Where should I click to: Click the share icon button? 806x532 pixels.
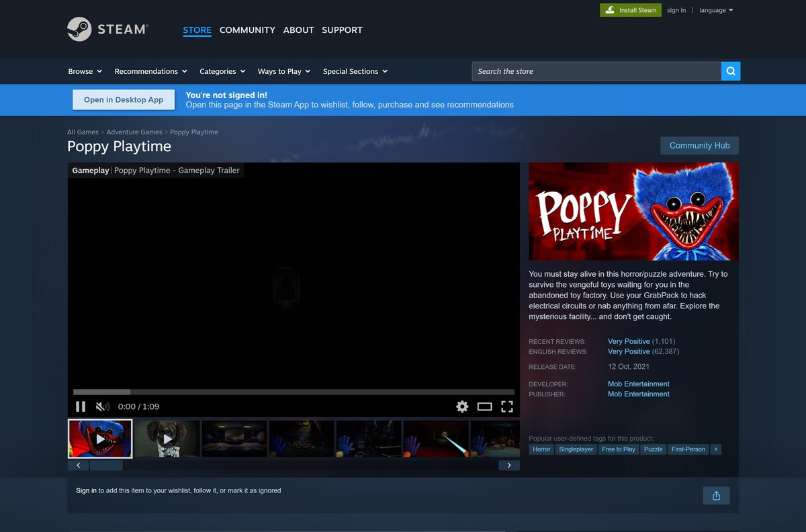pos(716,496)
